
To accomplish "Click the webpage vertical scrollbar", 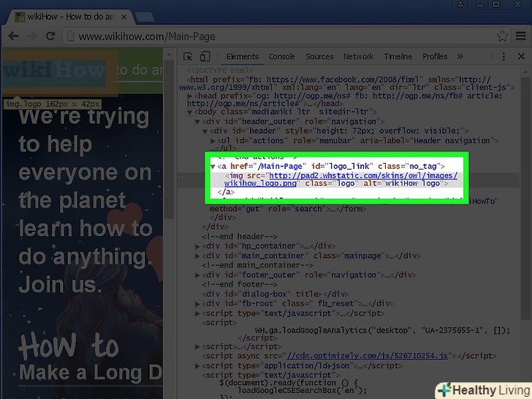I will 169,139.
